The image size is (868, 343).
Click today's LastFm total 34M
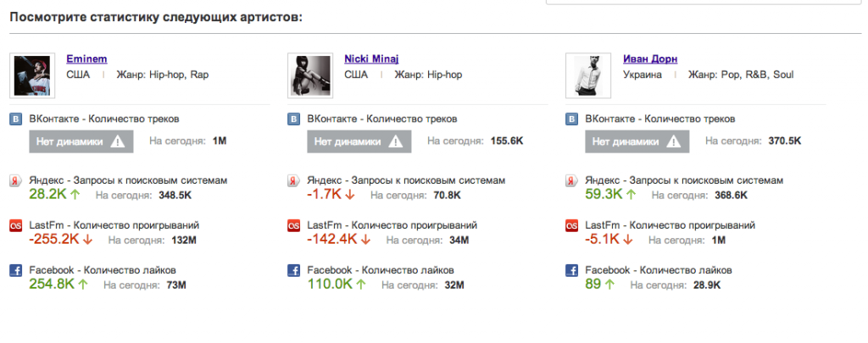(459, 241)
